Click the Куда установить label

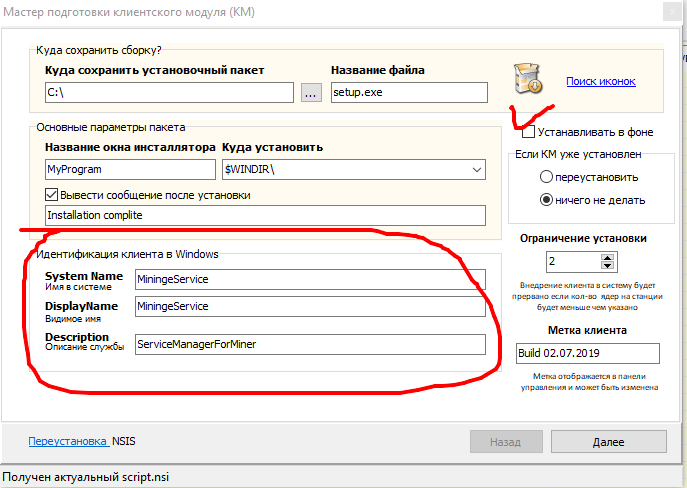click(273, 147)
